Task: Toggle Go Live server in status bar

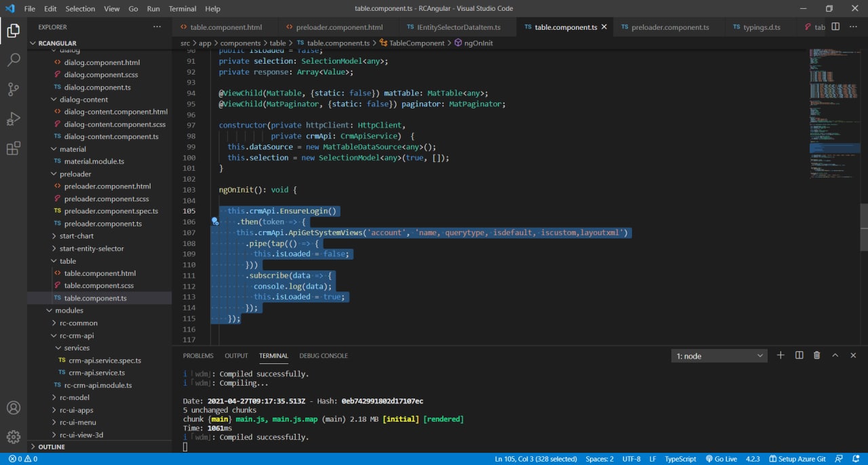Action: (x=720, y=459)
